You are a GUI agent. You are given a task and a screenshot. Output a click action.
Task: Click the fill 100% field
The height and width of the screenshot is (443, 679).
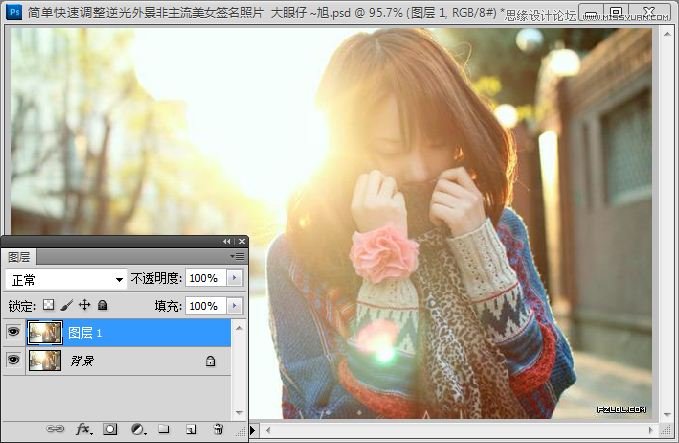[206, 306]
